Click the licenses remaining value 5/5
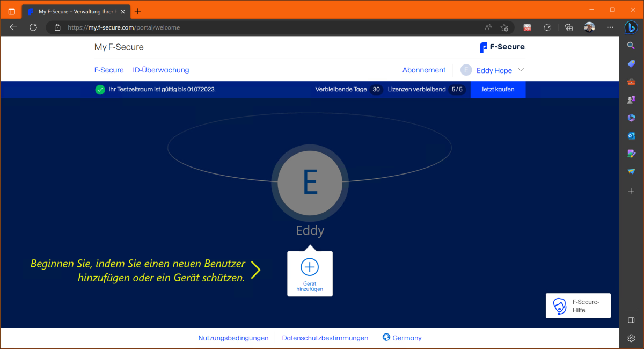 [457, 90]
